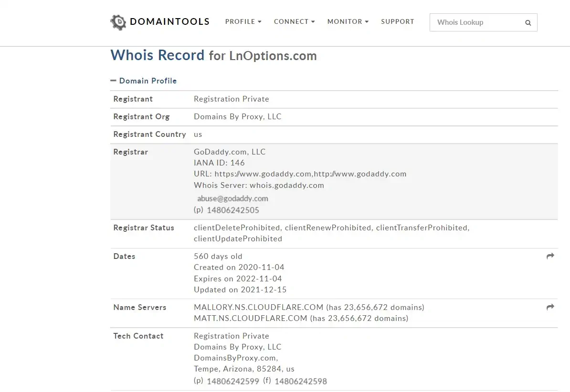This screenshot has height=392, width=570.
Task: Click the DomainsByProxy.com tech contact line
Action: click(x=236, y=358)
